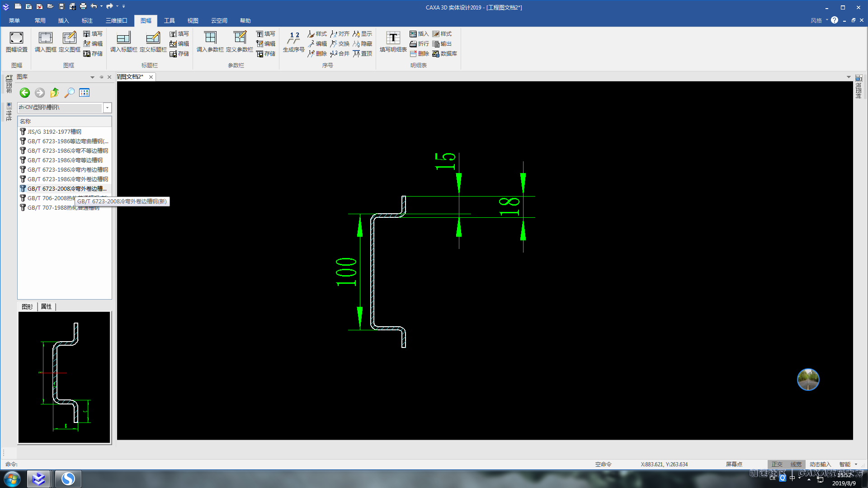This screenshot has height=488, width=868.
Task: Toggle 动态输入 dynamic input in status bar
Action: point(820,464)
